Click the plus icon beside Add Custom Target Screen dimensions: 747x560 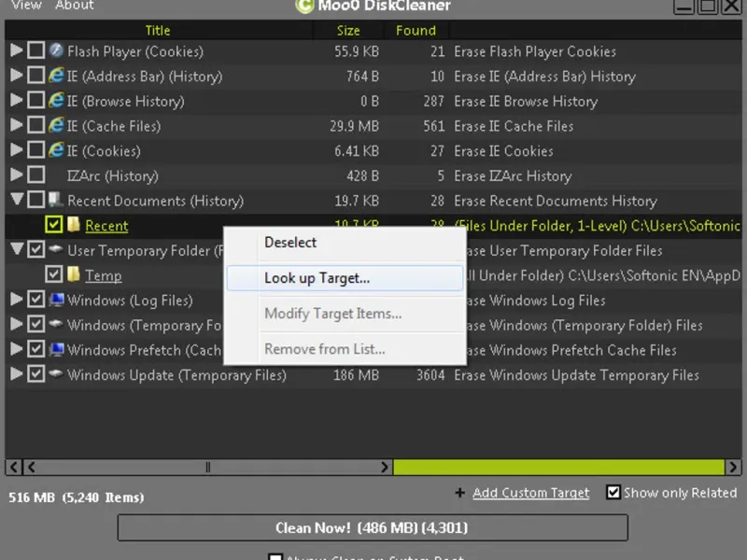(x=459, y=493)
